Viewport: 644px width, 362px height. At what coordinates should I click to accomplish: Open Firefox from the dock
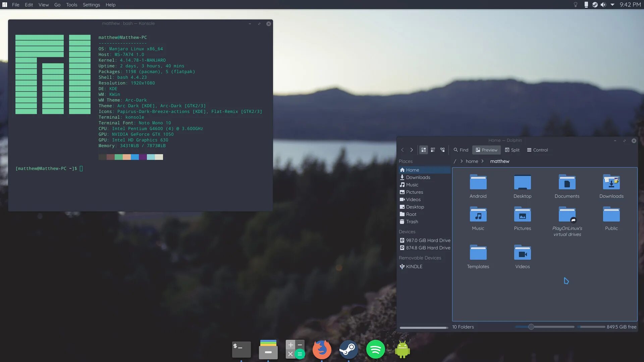point(322,349)
